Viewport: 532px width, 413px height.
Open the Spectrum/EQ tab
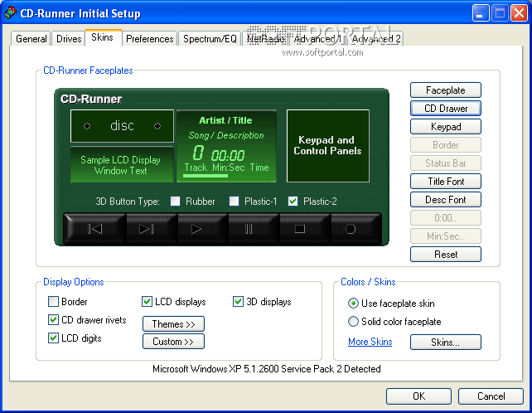click(210, 39)
